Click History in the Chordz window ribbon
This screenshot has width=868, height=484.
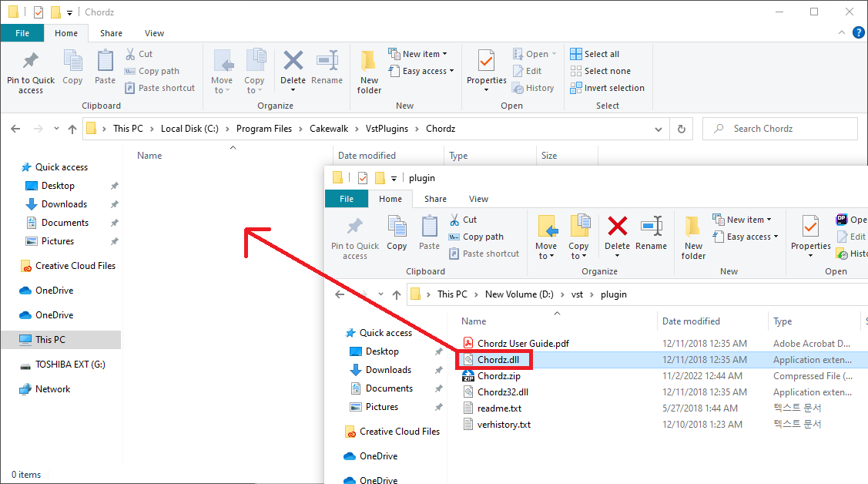[533, 88]
